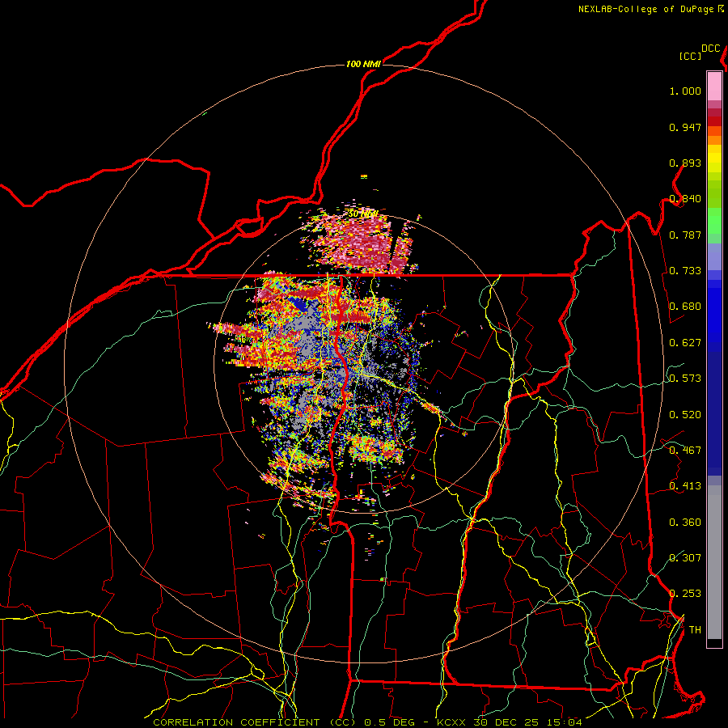The height and width of the screenshot is (728, 728).
Task: Click the 0.947 scale value
Action: (x=685, y=127)
